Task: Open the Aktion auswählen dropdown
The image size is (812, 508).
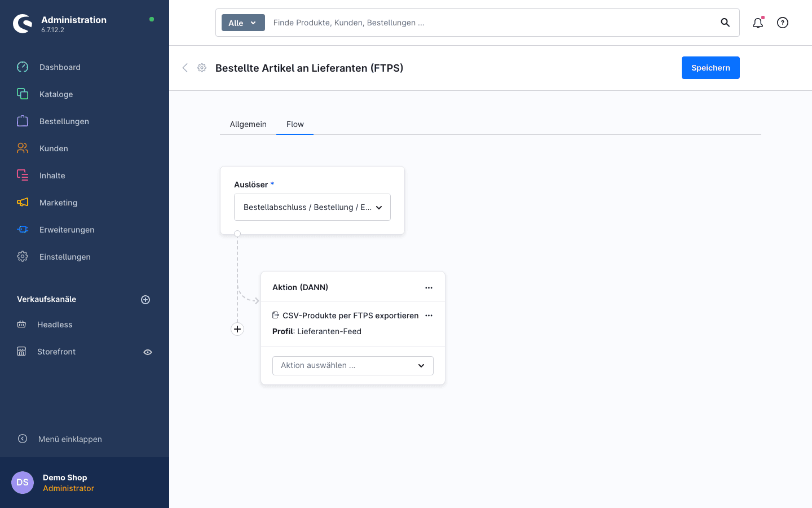Action: [x=353, y=366]
